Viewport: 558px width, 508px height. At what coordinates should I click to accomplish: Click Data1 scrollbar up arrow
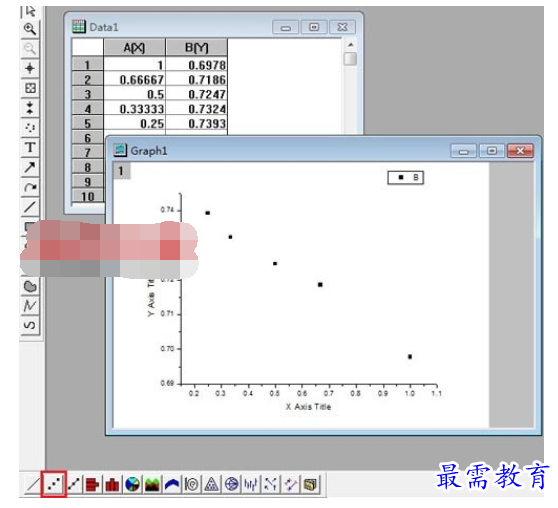(x=351, y=45)
